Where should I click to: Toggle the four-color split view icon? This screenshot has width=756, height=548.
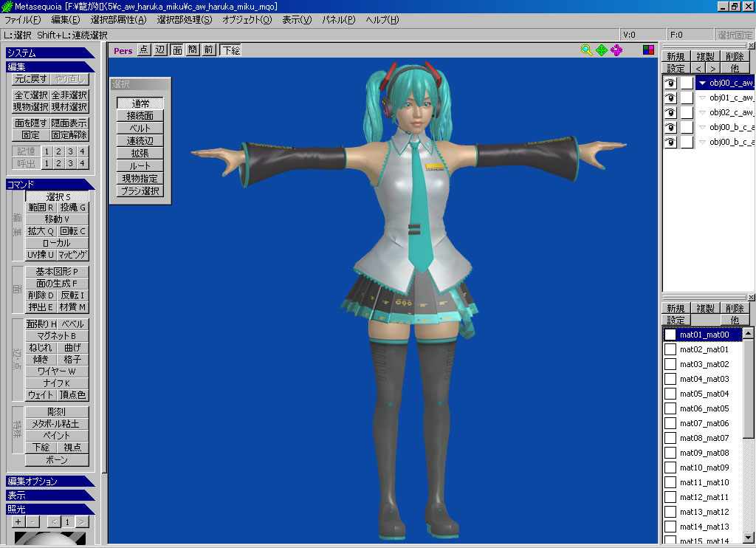(648, 49)
